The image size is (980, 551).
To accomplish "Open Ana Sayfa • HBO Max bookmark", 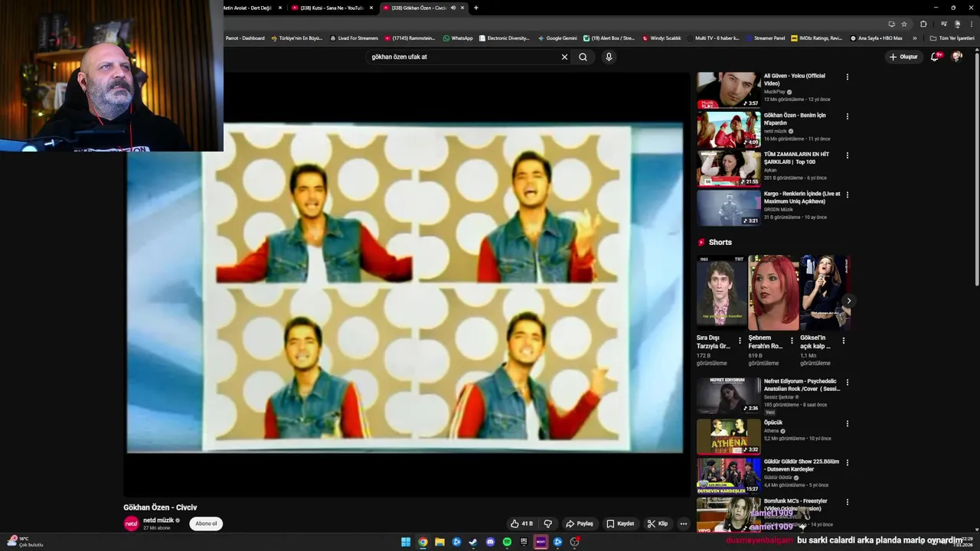I will coord(876,37).
